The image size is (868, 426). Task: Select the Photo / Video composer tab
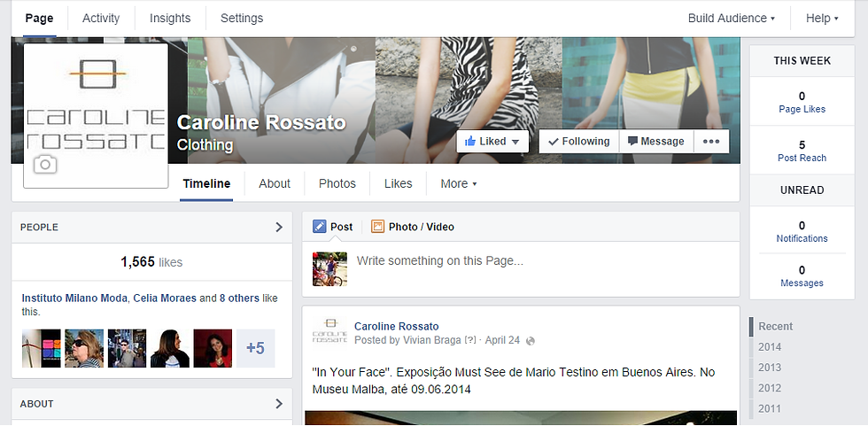(x=413, y=227)
